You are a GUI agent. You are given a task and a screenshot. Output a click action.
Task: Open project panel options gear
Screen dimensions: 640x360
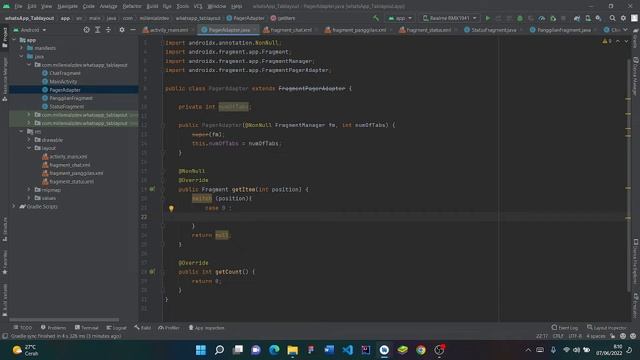[x=122, y=30]
